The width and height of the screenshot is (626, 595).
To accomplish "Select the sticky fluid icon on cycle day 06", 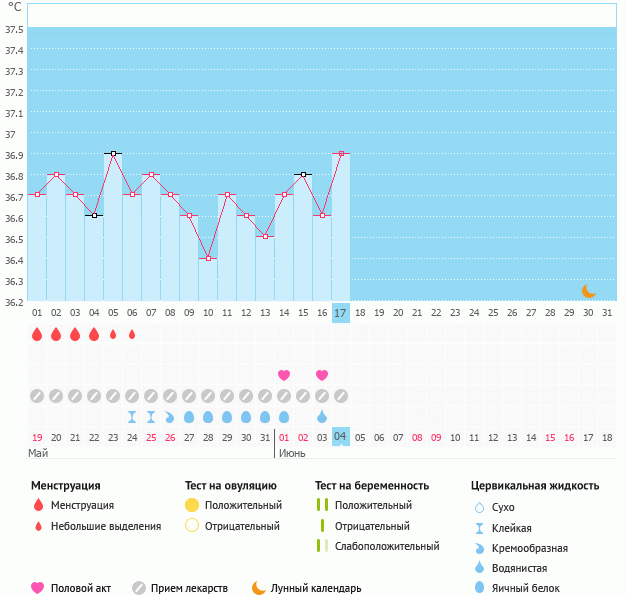I will [x=132, y=416].
